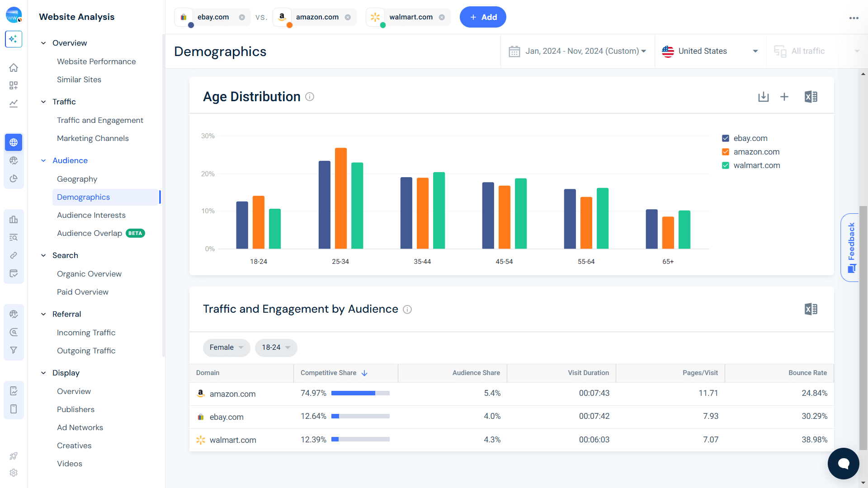The image size is (868, 488).
Task: Select Female gender filter dropdown
Action: tap(226, 347)
